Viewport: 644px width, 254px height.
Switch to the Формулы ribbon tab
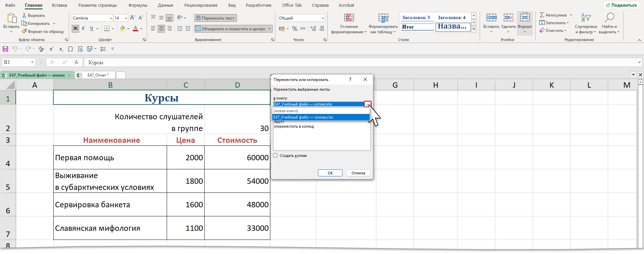138,5
